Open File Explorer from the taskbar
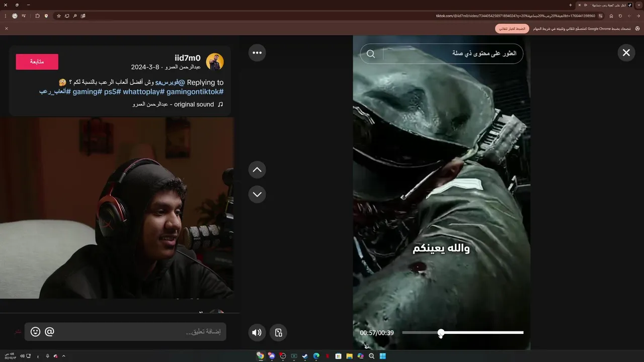Screen dimensions: 644x362 pos(349,356)
